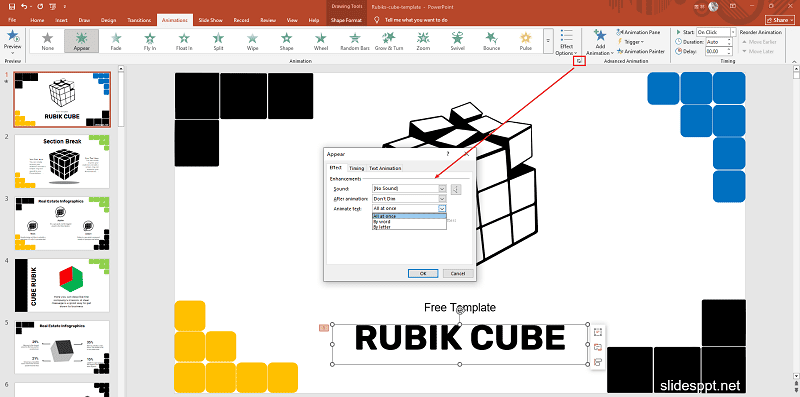Confirm the Appear dialog with OK
The image size is (800, 397).
[x=423, y=274]
